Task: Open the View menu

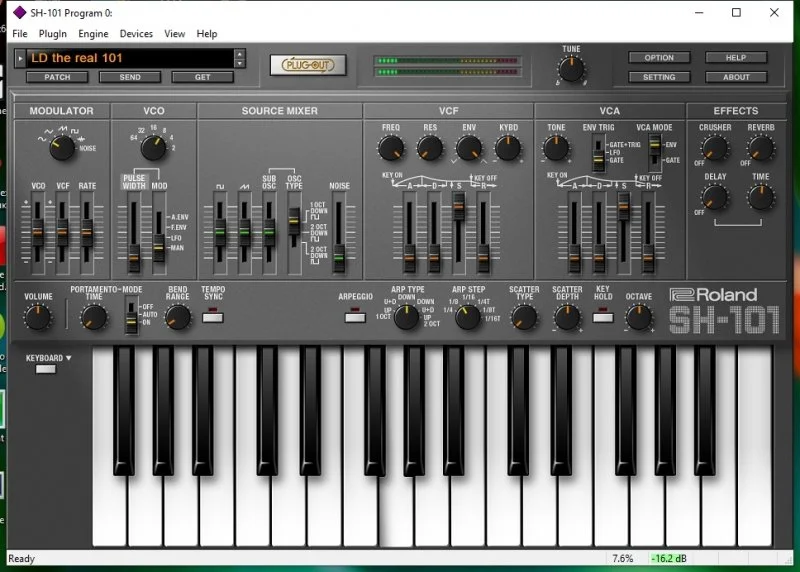Action: [x=174, y=34]
